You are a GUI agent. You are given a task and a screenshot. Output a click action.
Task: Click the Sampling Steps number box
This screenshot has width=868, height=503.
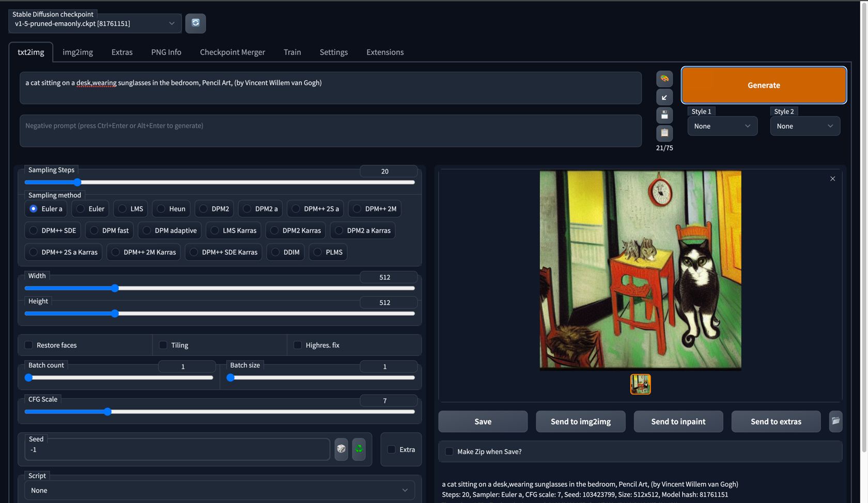389,171
